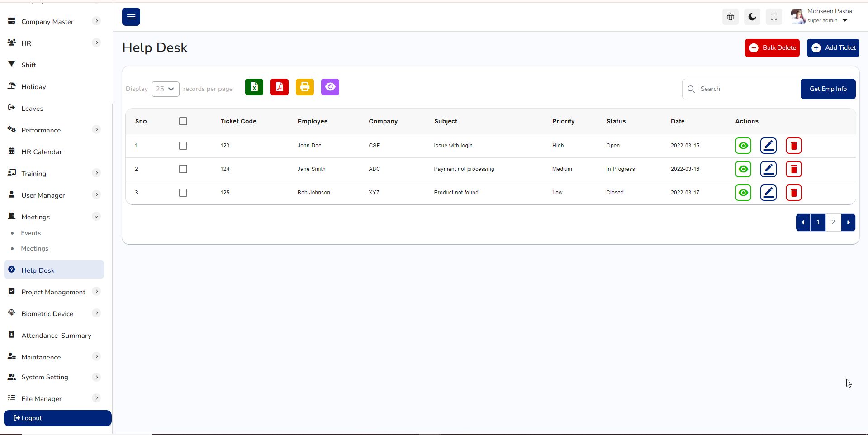Click the Biometric Device fingerprint icon
Image resolution: width=868 pixels, height=435 pixels.
tap(12, 313)
